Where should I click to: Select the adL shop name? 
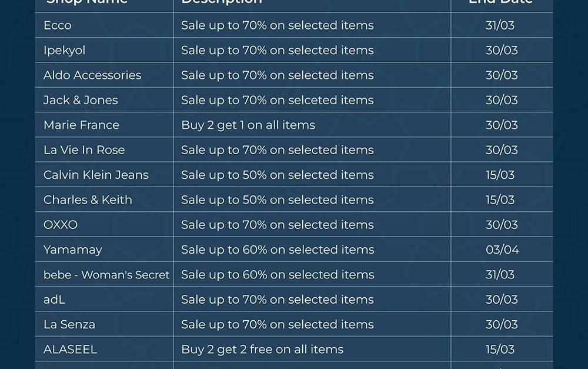(x=54, y=300)
